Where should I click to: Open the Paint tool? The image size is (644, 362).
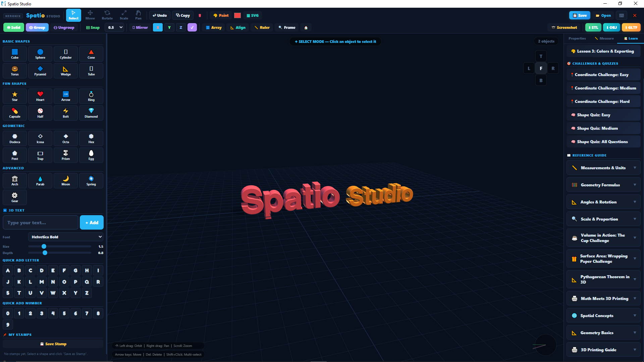tap(220, 15)
